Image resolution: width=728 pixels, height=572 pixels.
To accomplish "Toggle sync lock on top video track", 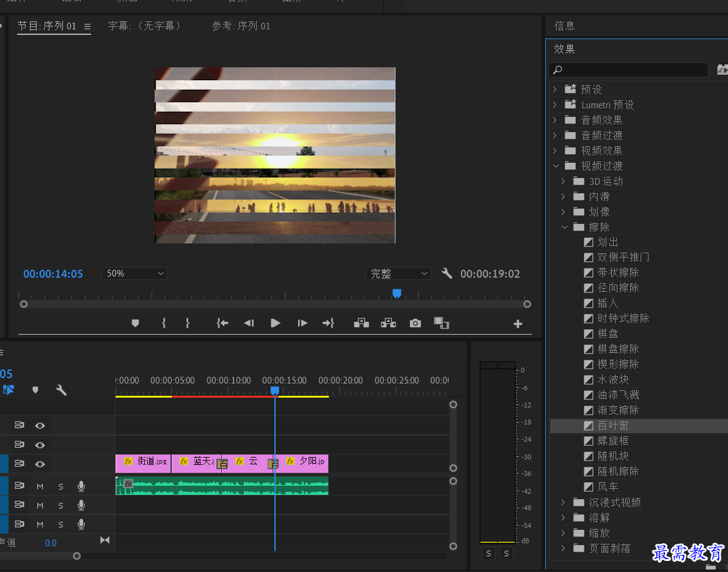I will click(19, 425).
